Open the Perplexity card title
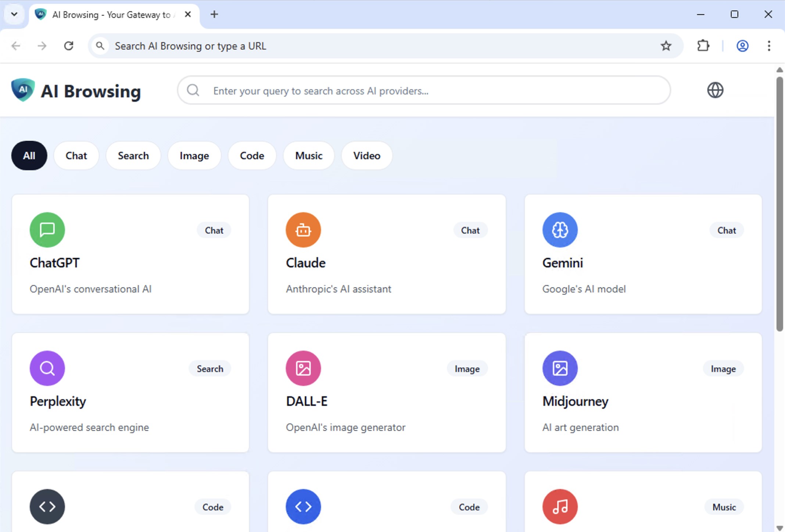 click(58, 401)
